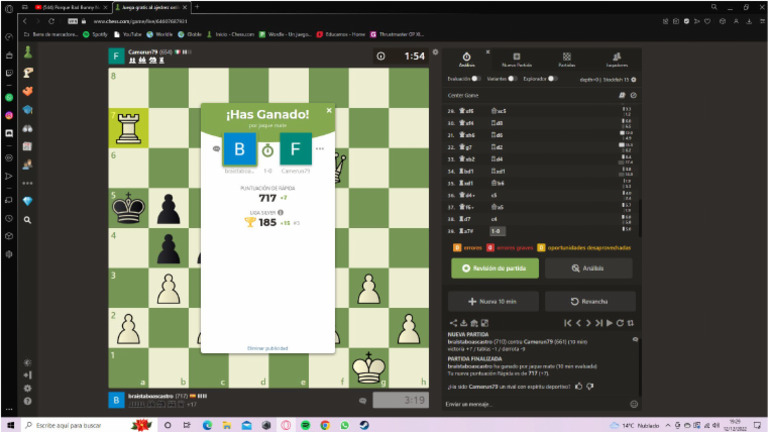Jump to the first move
768x432 pixels.
pos(568,323)
